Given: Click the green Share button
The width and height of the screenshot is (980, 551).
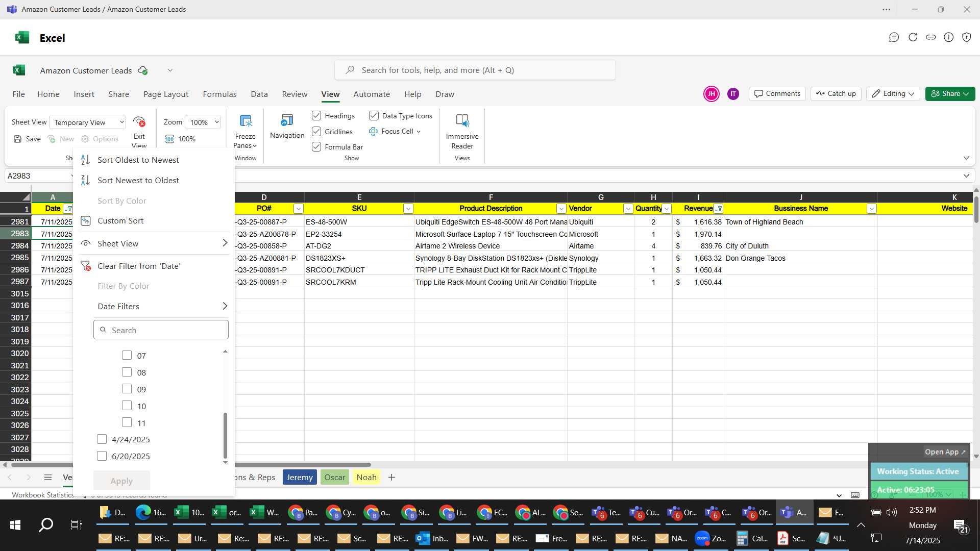Looking at the screenshot, I should 950,94.
